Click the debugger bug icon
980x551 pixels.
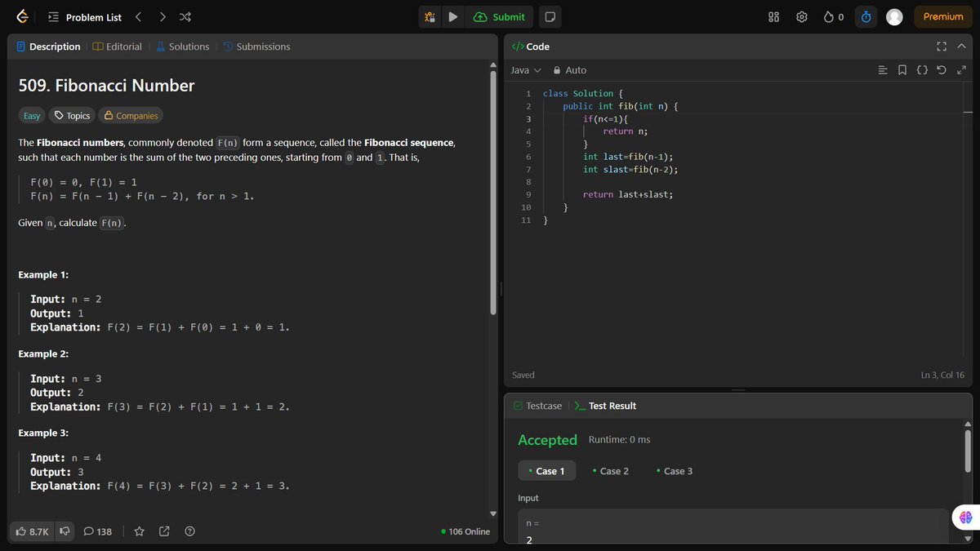point(430,16)
